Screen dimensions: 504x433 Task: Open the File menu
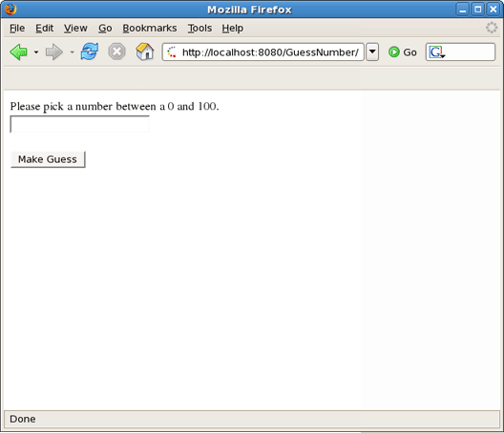17,29
